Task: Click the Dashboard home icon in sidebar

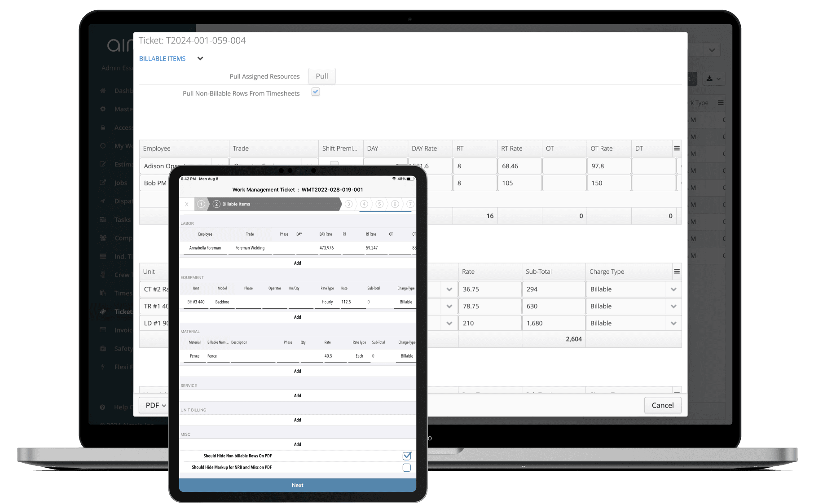Action: click(103, 91)
